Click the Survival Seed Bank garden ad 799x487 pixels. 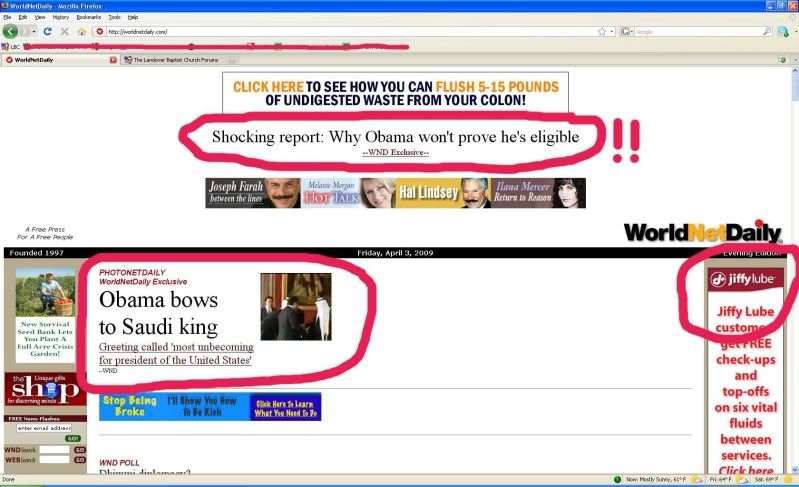[x=45, y=314]
